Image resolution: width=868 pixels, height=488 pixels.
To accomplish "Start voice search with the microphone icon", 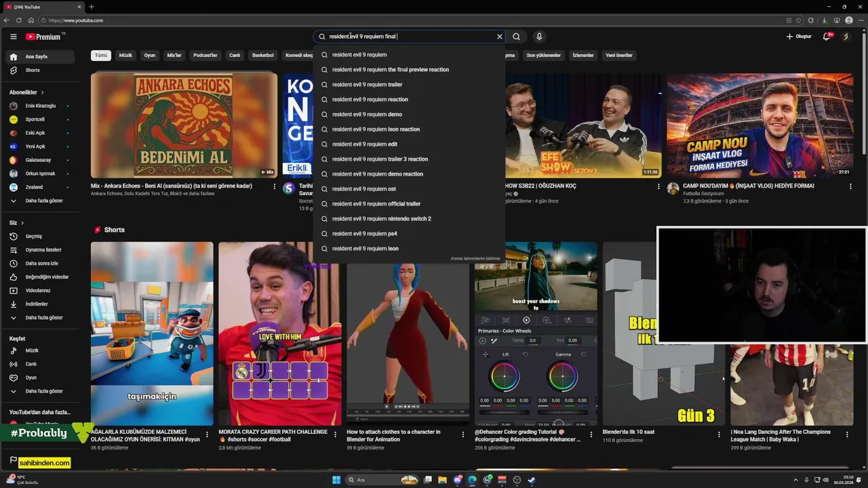I will [x=539, y=37].
